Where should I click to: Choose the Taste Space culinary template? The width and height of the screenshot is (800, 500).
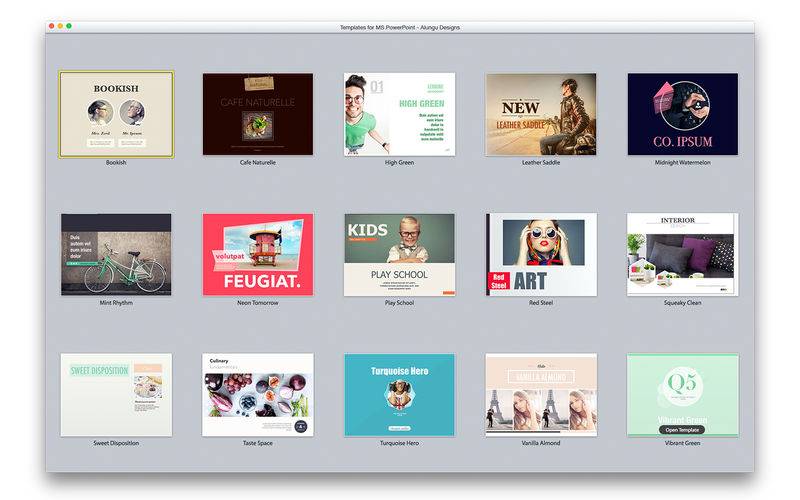point(258,394)
